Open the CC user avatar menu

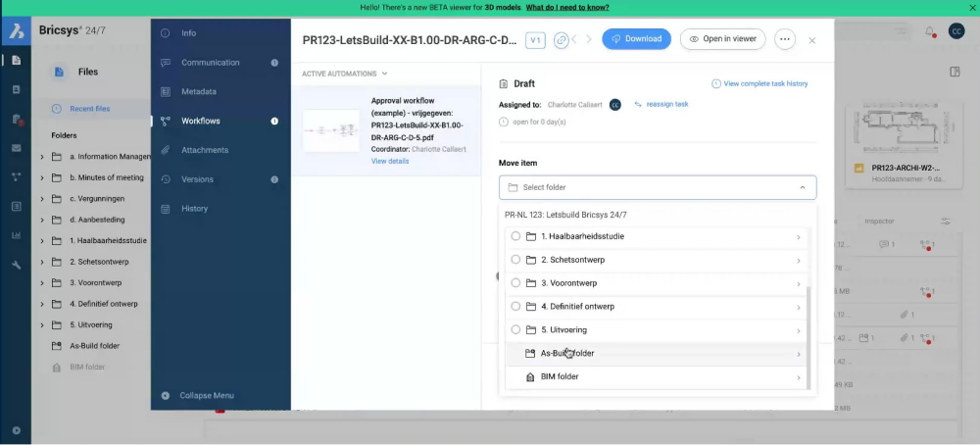956,31
